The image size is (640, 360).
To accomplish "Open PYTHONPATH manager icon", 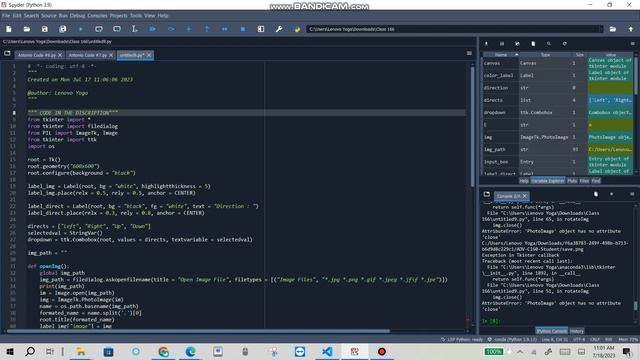I will pyautogui.click(x=297, y=29).
